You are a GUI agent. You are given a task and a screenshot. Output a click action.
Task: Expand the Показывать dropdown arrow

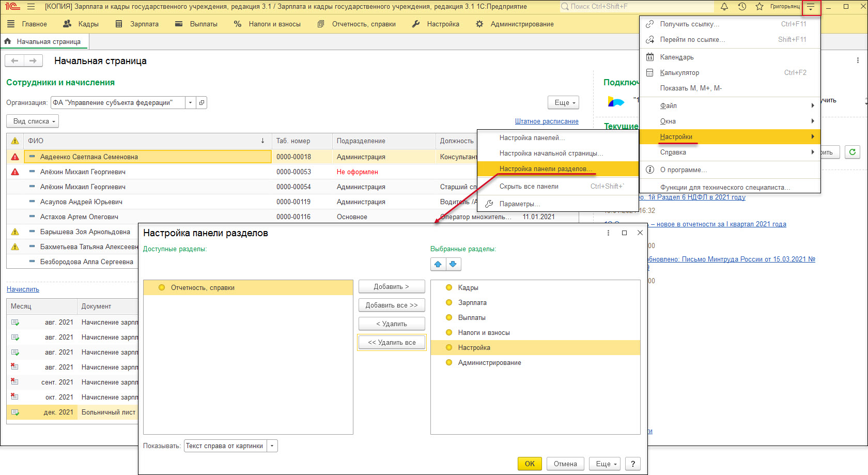point(272,446)
